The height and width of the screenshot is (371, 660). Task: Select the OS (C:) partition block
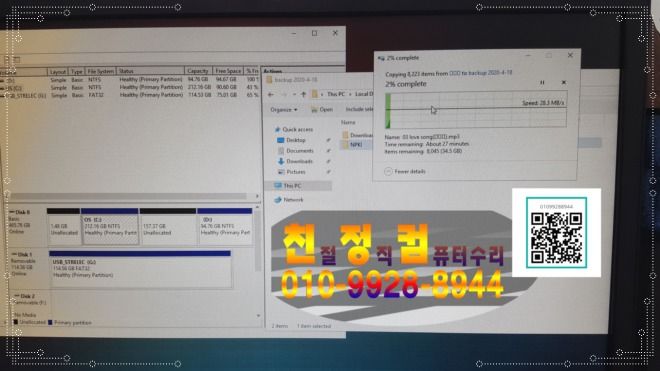click(x=110, y=227)
